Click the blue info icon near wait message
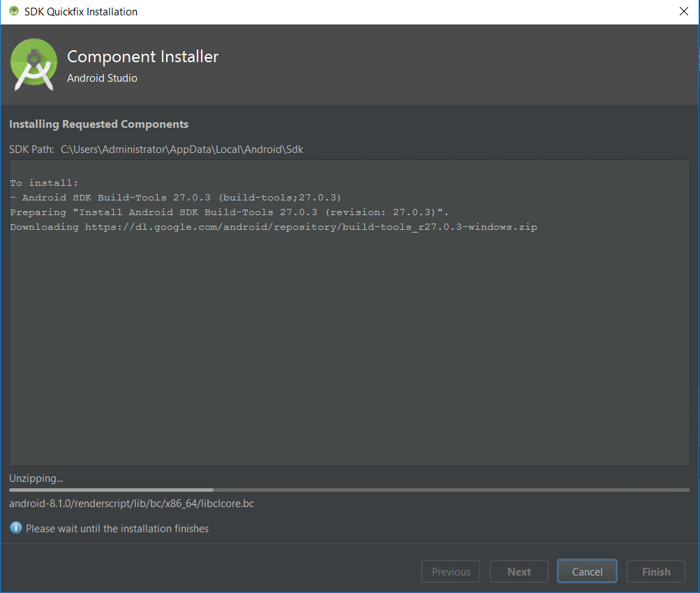 (x=15, y=528)
